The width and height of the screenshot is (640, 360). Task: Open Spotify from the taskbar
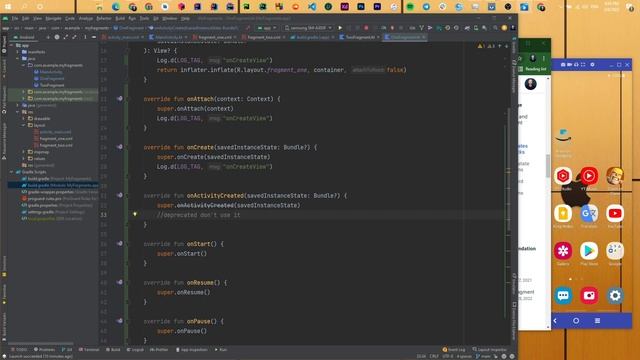pos(410,7)
